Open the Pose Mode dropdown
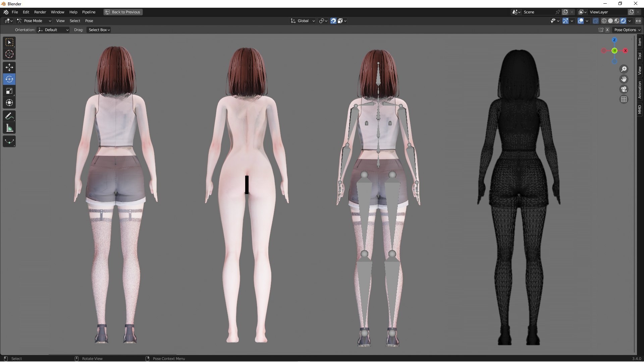 pyautogui.click(x=34, y=21)
